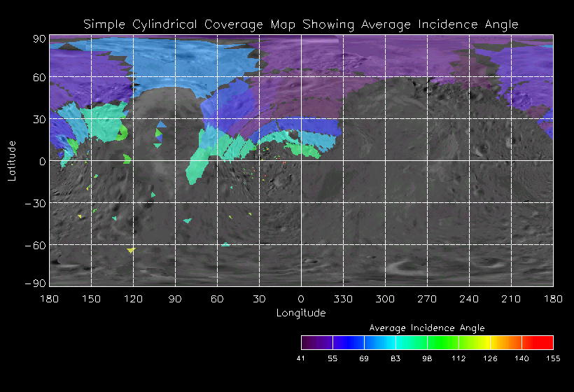
Task: Click the longitude tick label '300'
Action: click(x=385, y=299)
